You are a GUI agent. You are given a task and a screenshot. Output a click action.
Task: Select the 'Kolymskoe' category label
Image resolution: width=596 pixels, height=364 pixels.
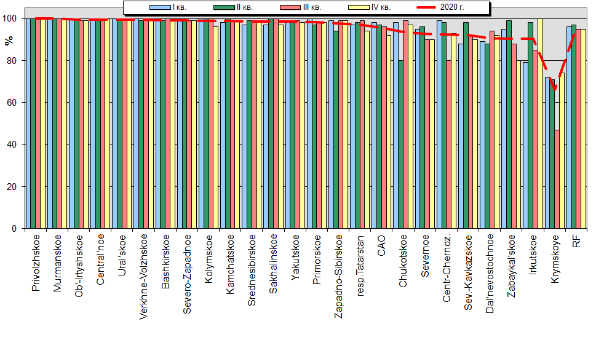point(209,259)
